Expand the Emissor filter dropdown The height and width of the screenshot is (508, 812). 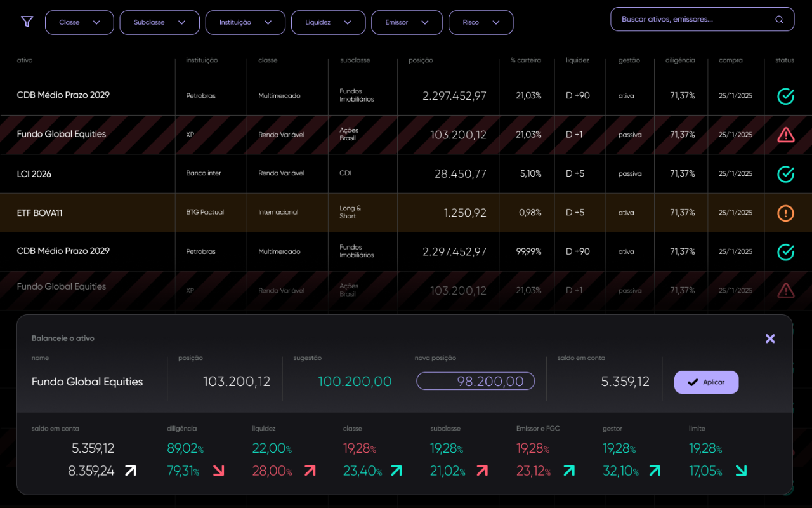pyautogui.click(x=407, y=22)
